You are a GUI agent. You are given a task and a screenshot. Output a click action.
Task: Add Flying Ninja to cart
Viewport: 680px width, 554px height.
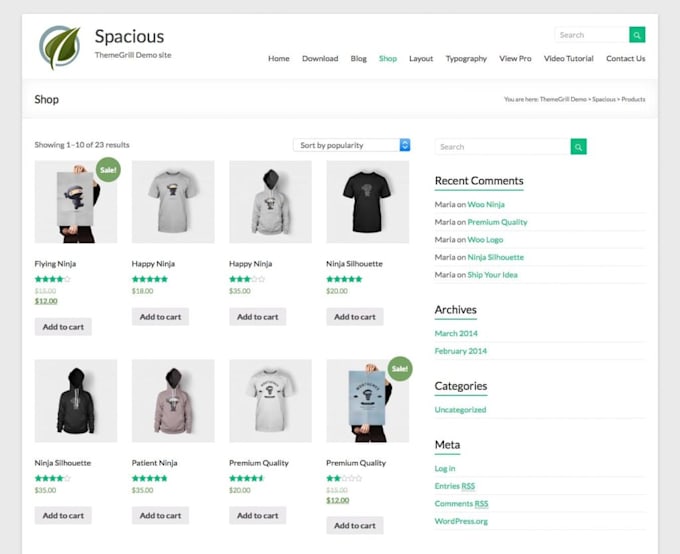click(63, 327)
